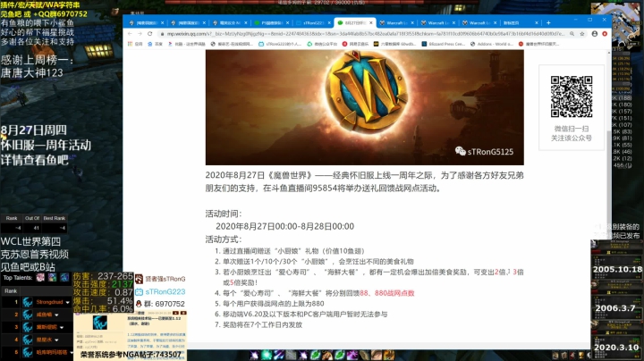
Task: Close the last browser tab
Action: [537, 23]
